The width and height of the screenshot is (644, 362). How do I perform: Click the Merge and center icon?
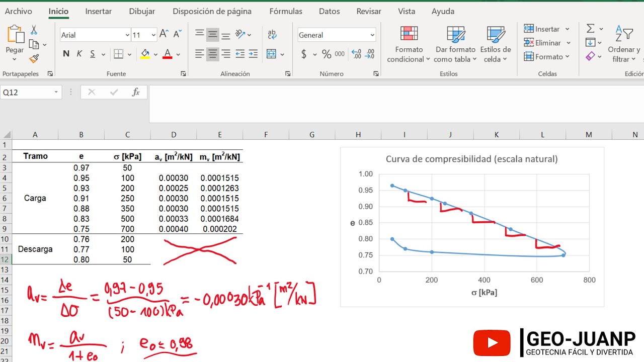[271, 54]
